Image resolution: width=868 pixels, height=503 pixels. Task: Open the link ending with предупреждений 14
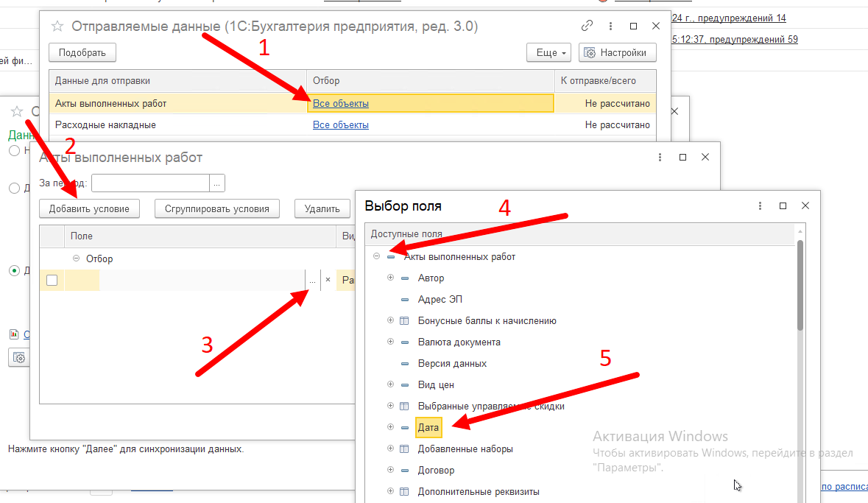729,18
